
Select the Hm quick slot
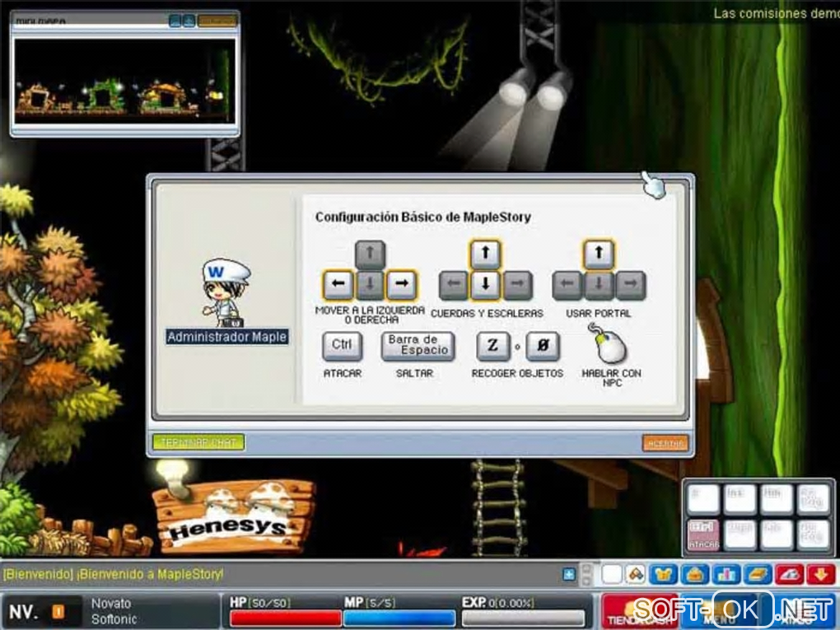coord(777,499)
